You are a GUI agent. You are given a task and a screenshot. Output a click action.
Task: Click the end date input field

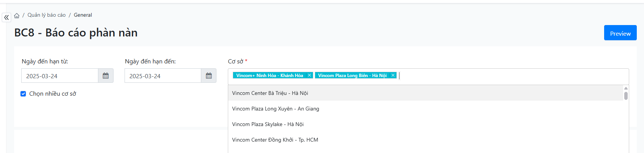pyautogui.click(x=163, y=76)
